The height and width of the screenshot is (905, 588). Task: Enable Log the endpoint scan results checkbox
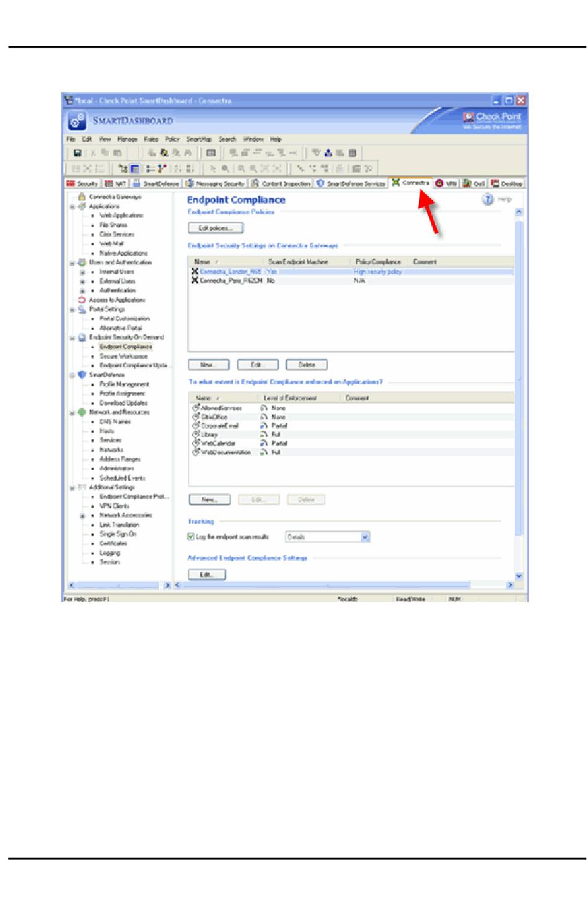click(x=191, y=537)
